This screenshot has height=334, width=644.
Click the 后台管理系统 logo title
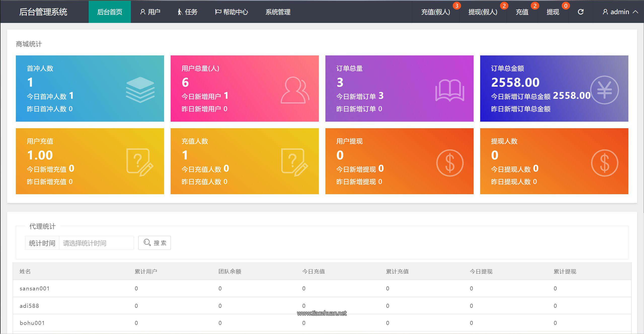coord(43,12)
